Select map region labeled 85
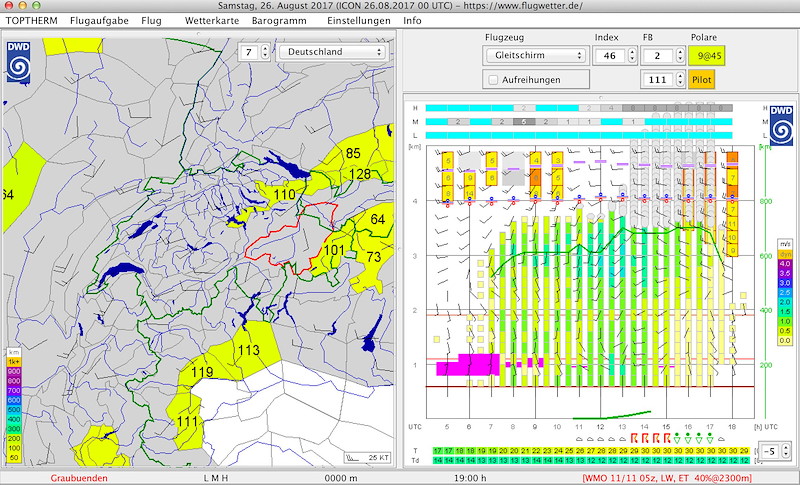 click(353, 153)
